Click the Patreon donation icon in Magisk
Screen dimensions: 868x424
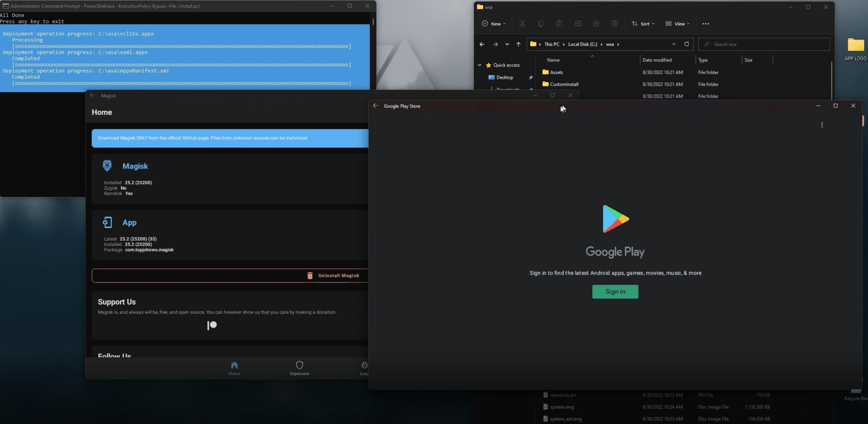[212, 325]
